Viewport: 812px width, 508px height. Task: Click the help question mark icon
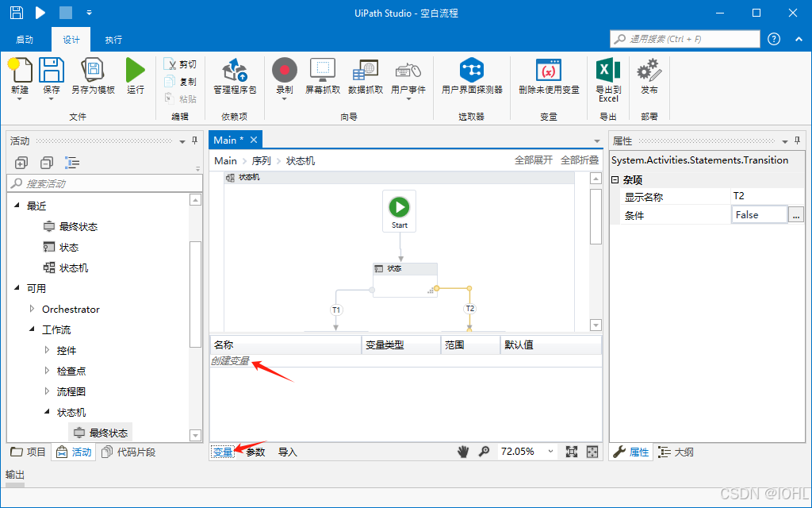click(774, 39)
